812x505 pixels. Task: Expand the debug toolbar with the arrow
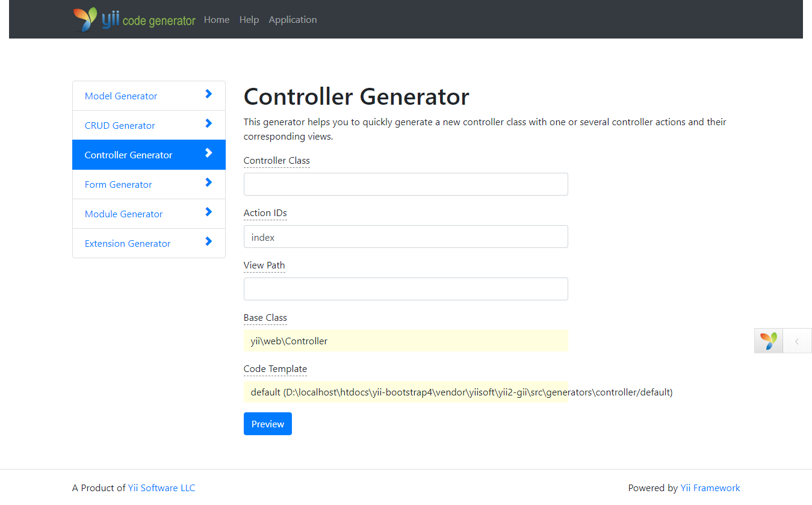pos(797,341)
